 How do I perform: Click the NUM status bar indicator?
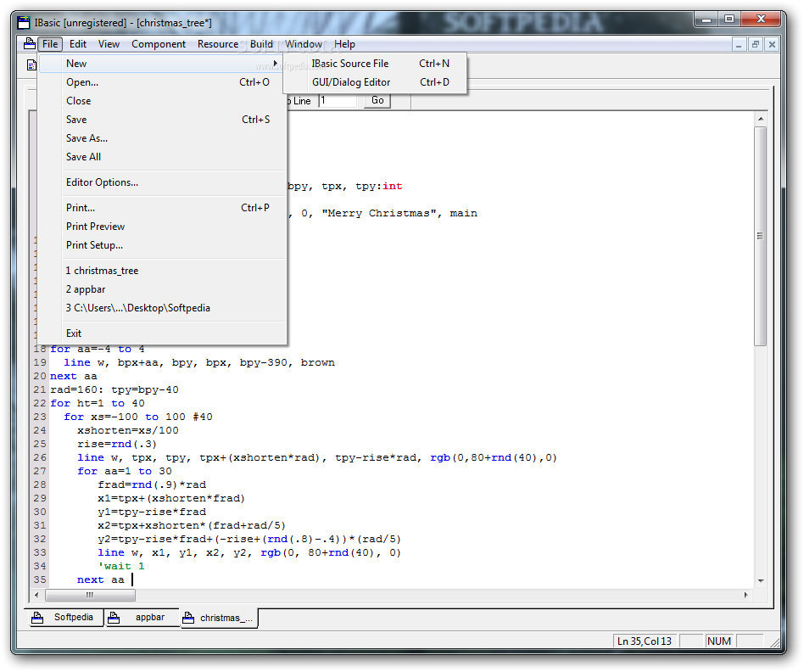point(719,641)
